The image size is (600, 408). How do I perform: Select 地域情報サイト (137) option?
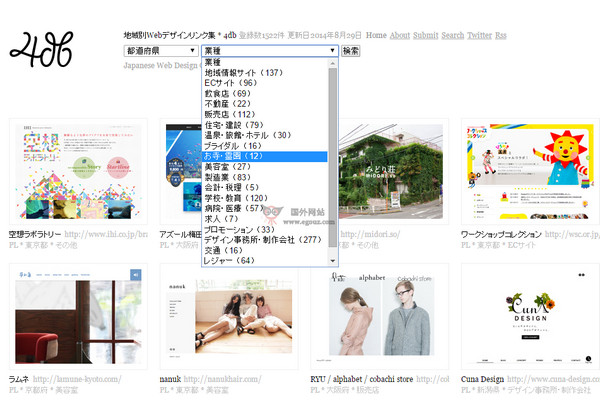pyautogui.click(x=264, y=72)
